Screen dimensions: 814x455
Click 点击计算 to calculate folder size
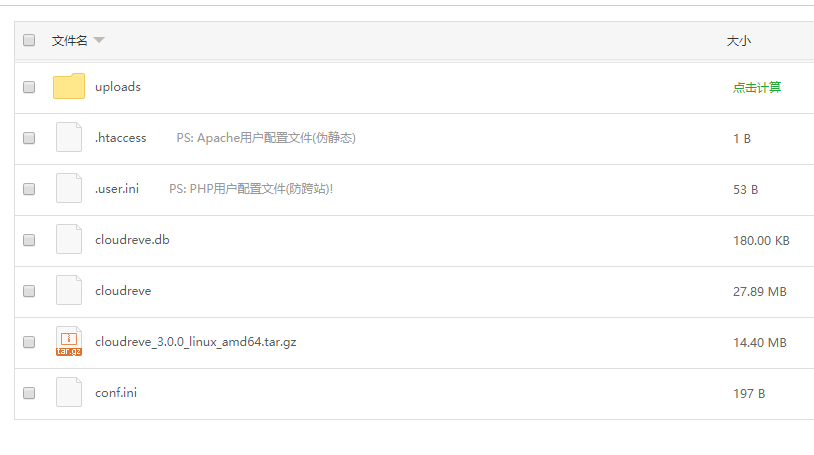[x=756, y=88]
